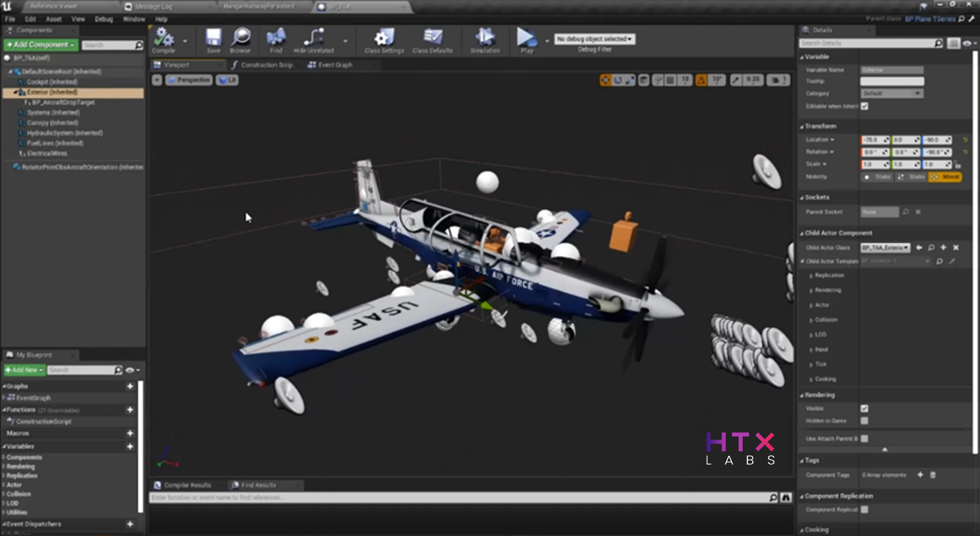Viewport: 980px width, 536px height.
Task: Toggle Editable when Inherited checkbox
Action: (x=864, y=106)
